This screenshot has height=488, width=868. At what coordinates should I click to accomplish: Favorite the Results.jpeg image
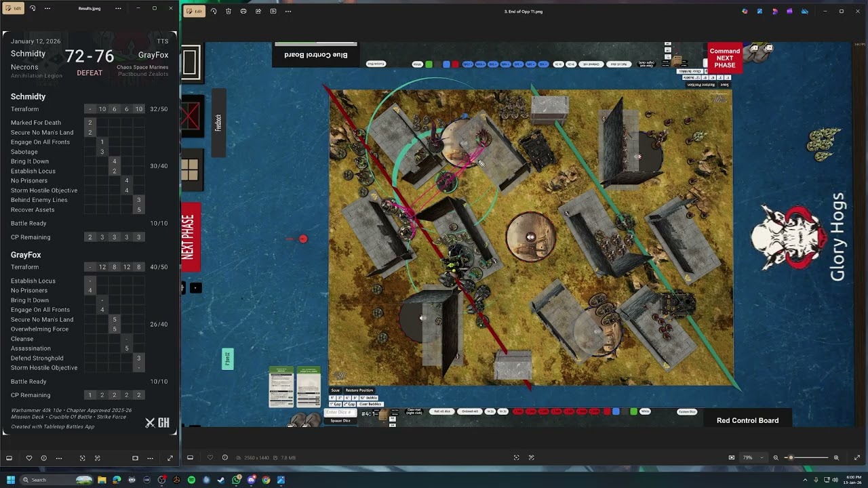point(28,458)
